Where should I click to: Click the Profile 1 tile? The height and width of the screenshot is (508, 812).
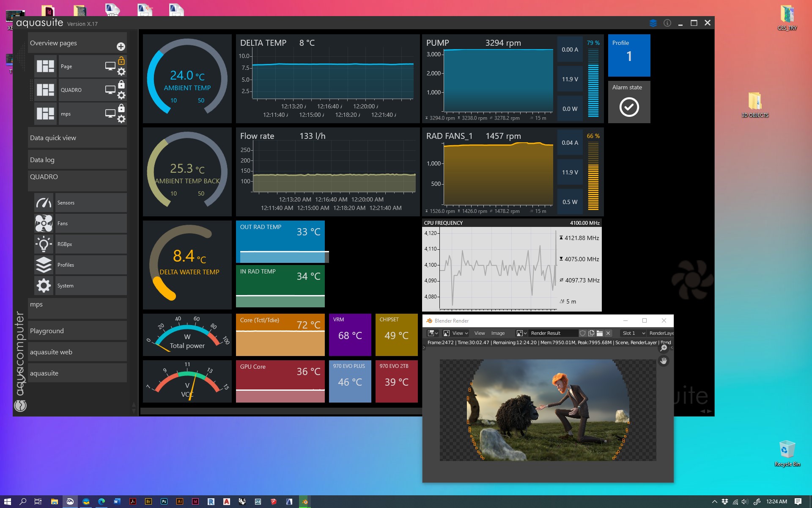tap(629, 55)
